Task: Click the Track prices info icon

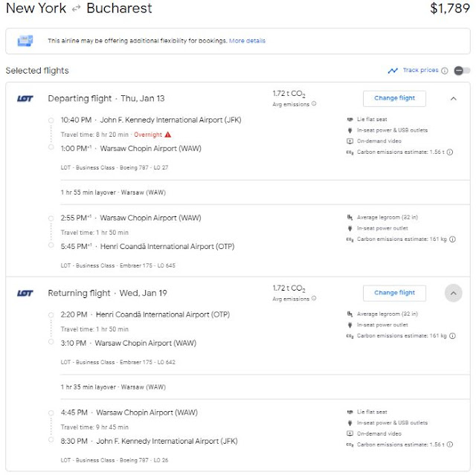Action: [x=445, y=71]
